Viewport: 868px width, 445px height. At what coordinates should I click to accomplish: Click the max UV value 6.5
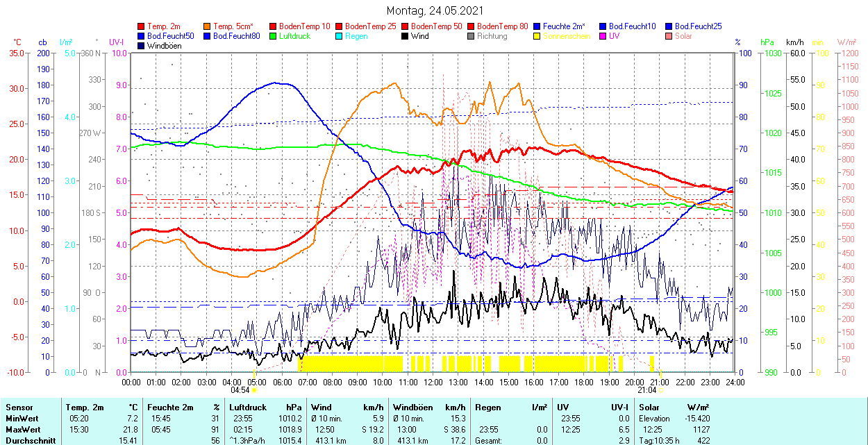coord(623,430)
